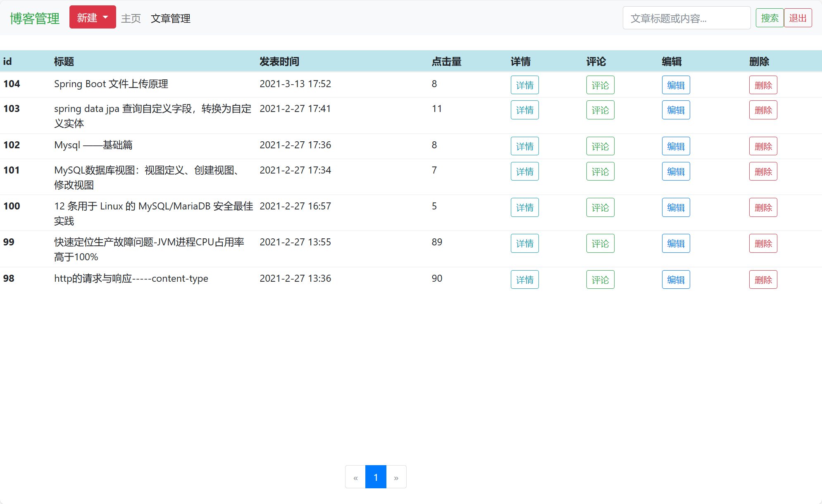
Task: Open 主页 navigation link
Action: tap(130, 18)
